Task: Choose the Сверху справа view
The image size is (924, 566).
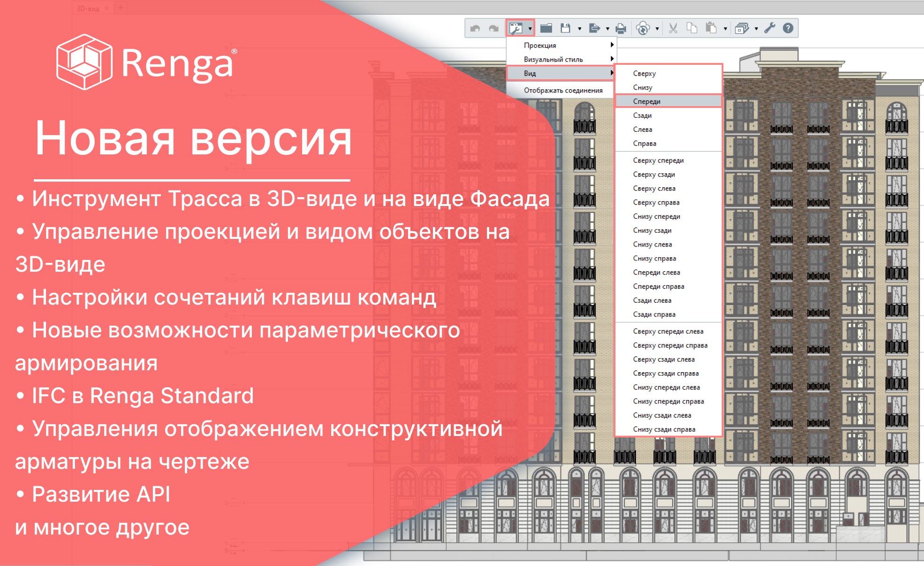Action: (x=668, y=203)
